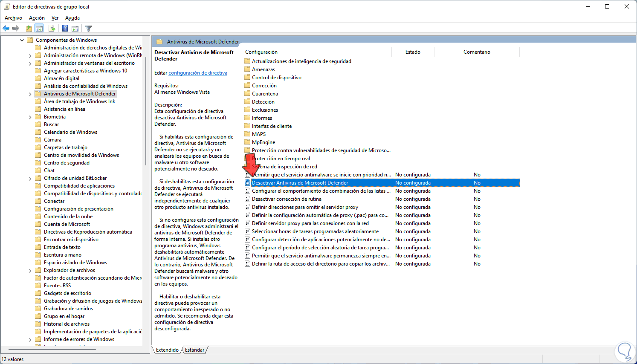Sort by the Estado column header
This screenshot has width=637, height=364.
point(413,52)
